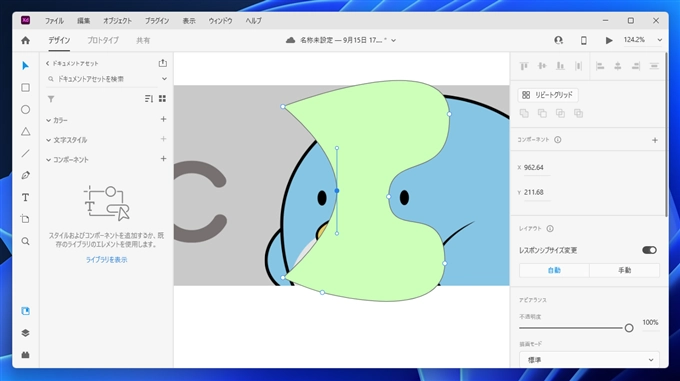The image size is (680, 381).
Task: Open the Libraries panel icon
Action: [x=26, y=311]
